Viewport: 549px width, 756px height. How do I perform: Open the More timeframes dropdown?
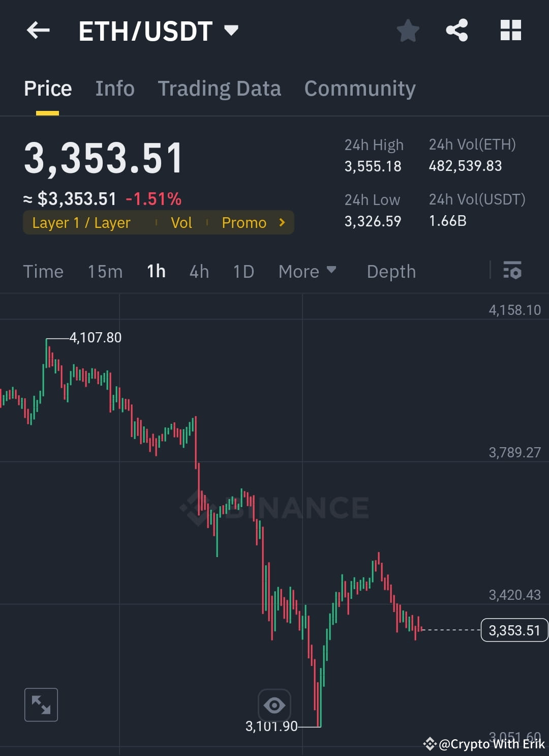click(307, 271)
